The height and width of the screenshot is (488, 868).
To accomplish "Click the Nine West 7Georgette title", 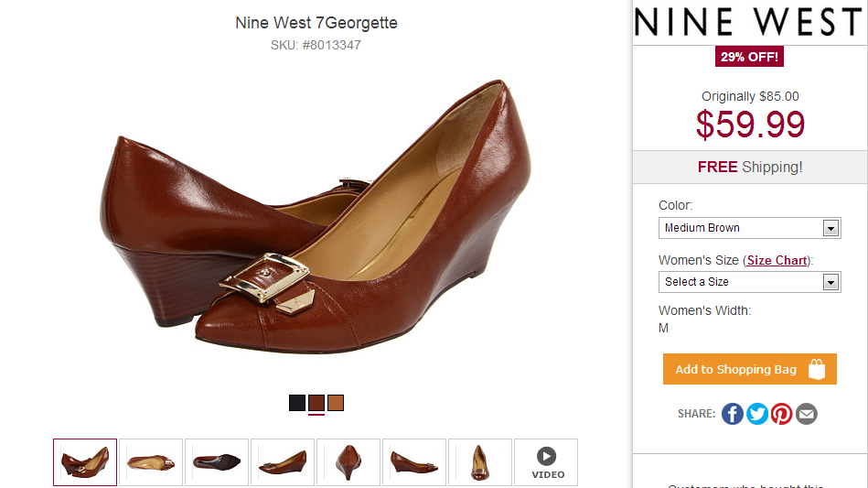I will 316,23.
